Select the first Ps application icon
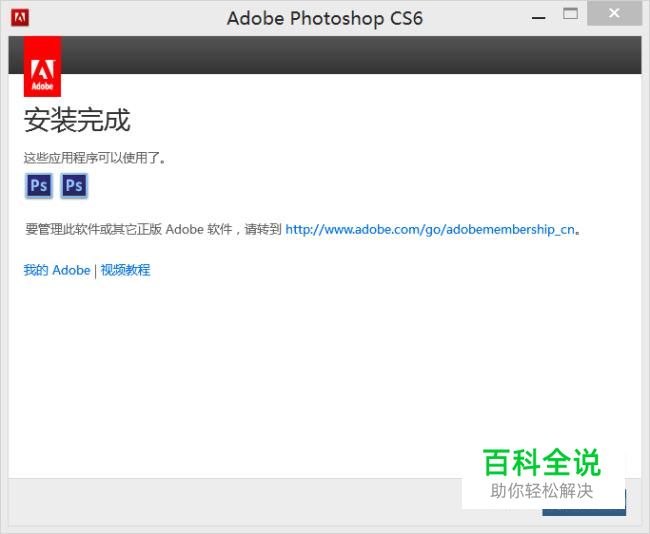The image size is (650, 534). tap(39, 185)
